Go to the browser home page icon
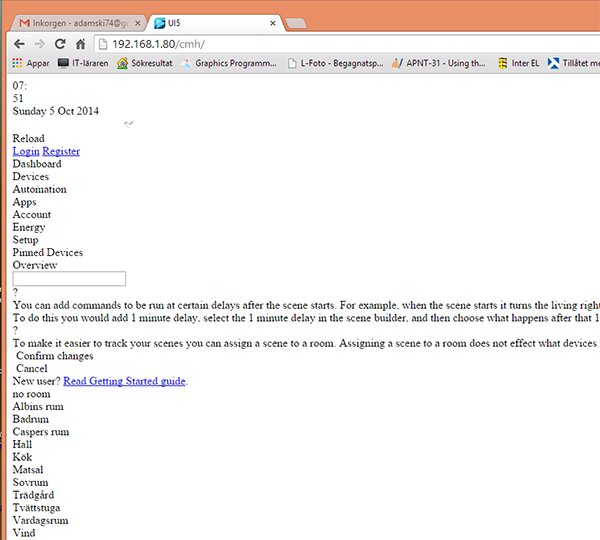Viewport: 600px width, 540px height. [82, 44]
